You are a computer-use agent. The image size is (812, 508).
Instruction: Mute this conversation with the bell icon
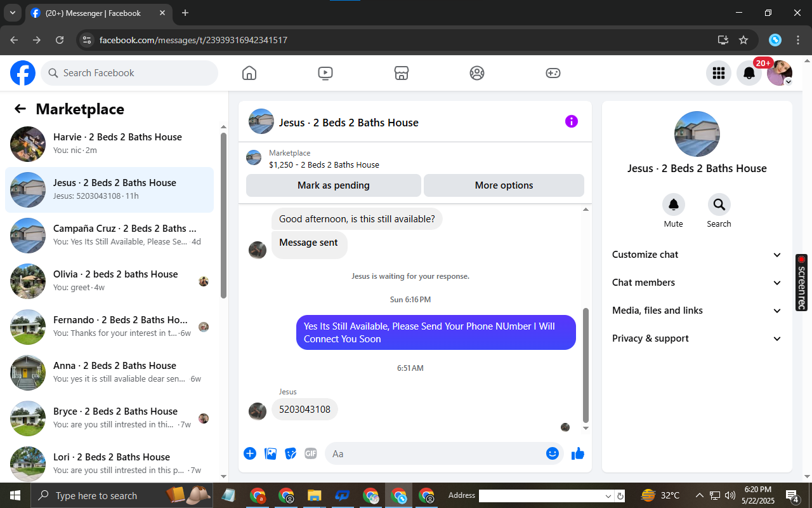click(x=674, y=204)
